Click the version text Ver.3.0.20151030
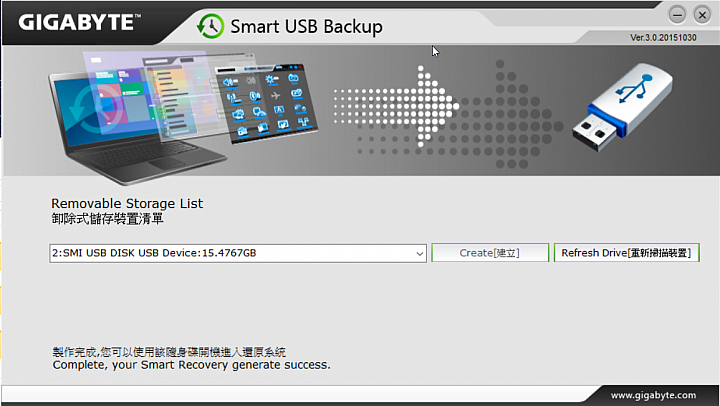 point(663,38)
